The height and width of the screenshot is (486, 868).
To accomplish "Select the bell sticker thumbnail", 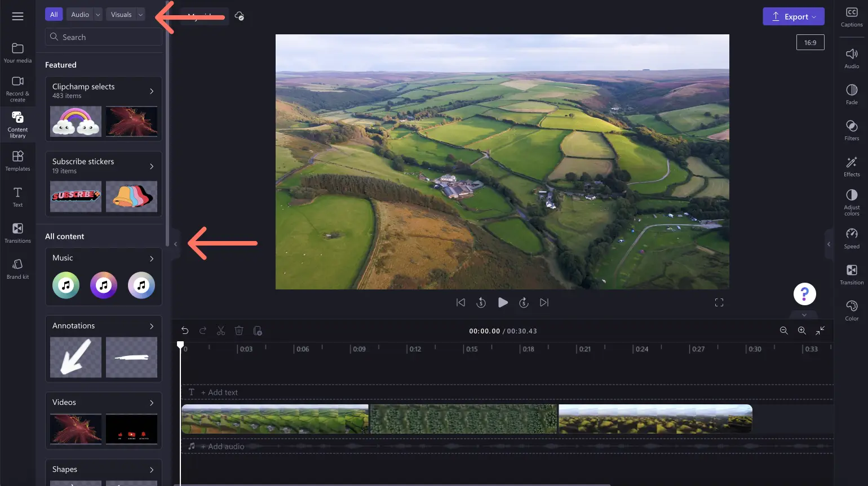I will tap(131, 197).
